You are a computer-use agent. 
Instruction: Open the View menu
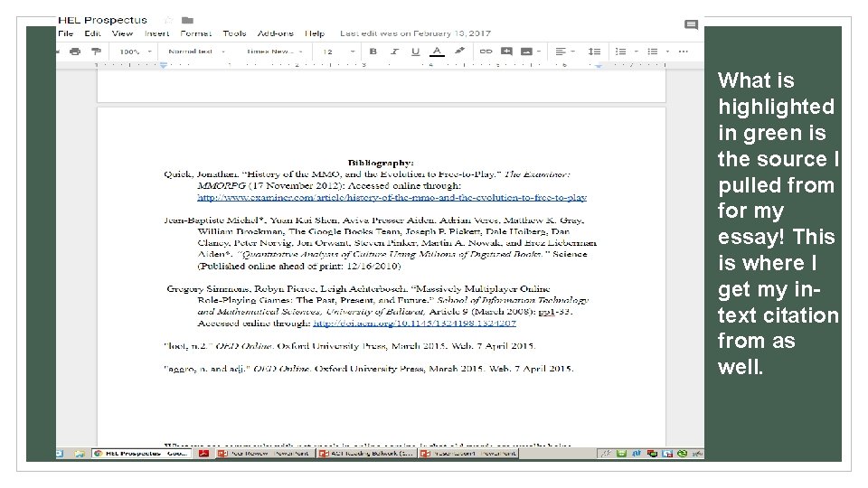click(x=122, y=33)
